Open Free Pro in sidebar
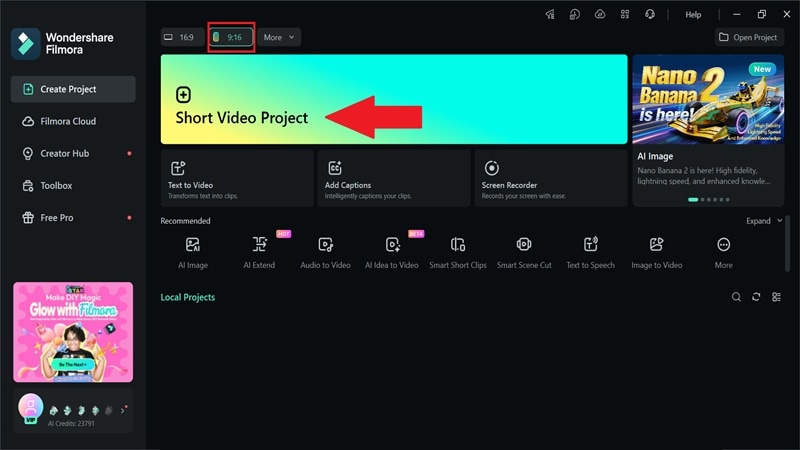 point(73,218)
